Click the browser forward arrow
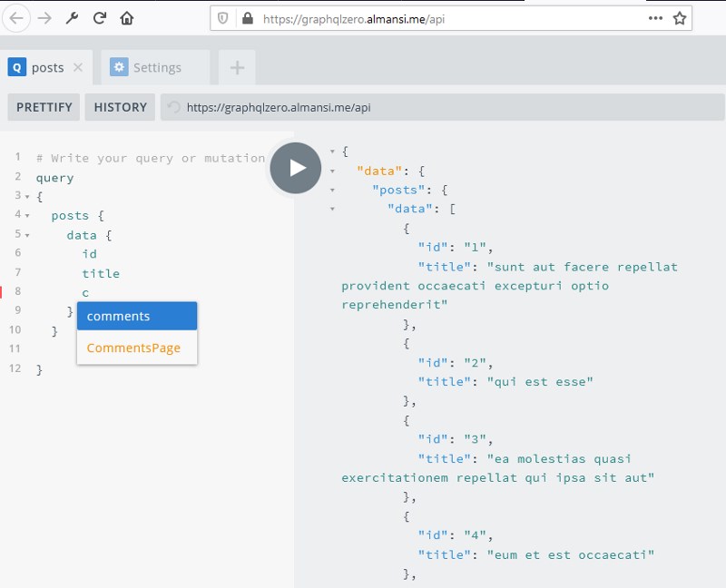 pyautogui.click(x=44, y=18)
